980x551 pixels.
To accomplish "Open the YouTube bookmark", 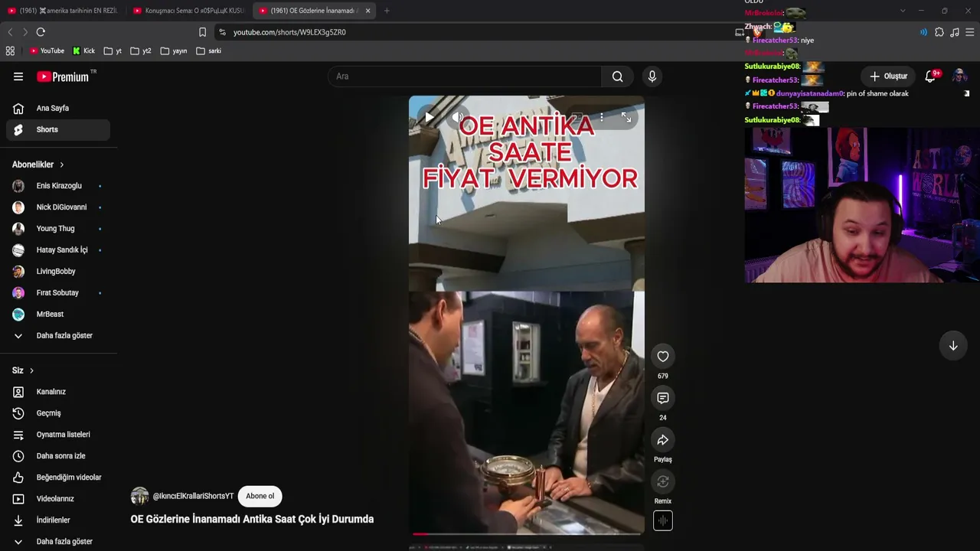I will [47, 51].
